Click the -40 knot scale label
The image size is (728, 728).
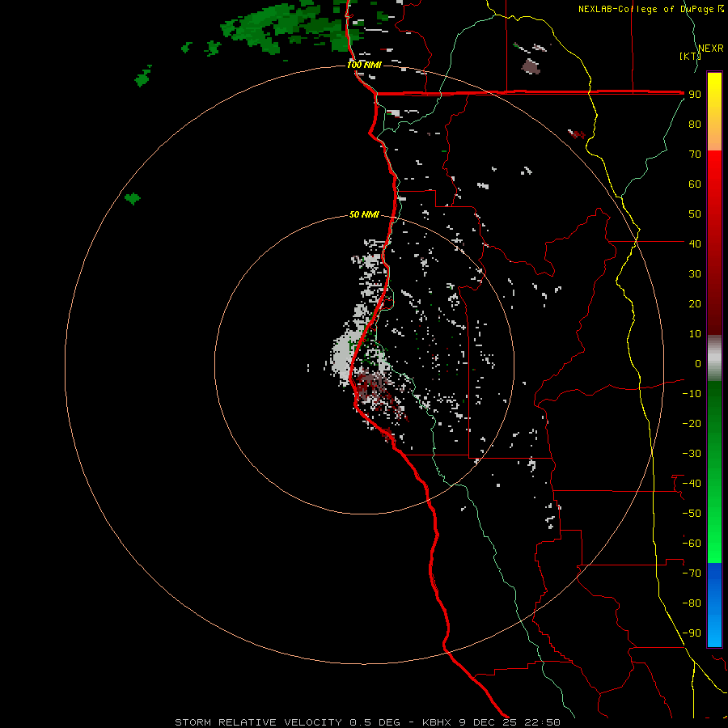point(692,484)
